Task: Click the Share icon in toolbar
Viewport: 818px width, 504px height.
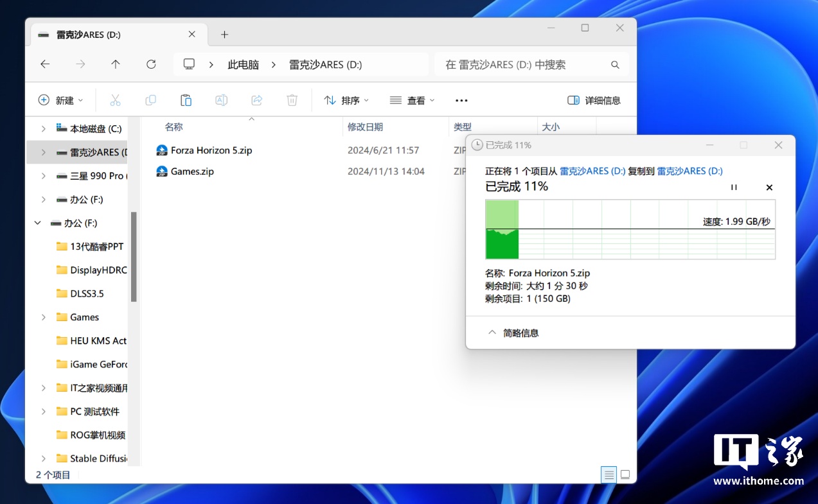Action: pos(256,100)
